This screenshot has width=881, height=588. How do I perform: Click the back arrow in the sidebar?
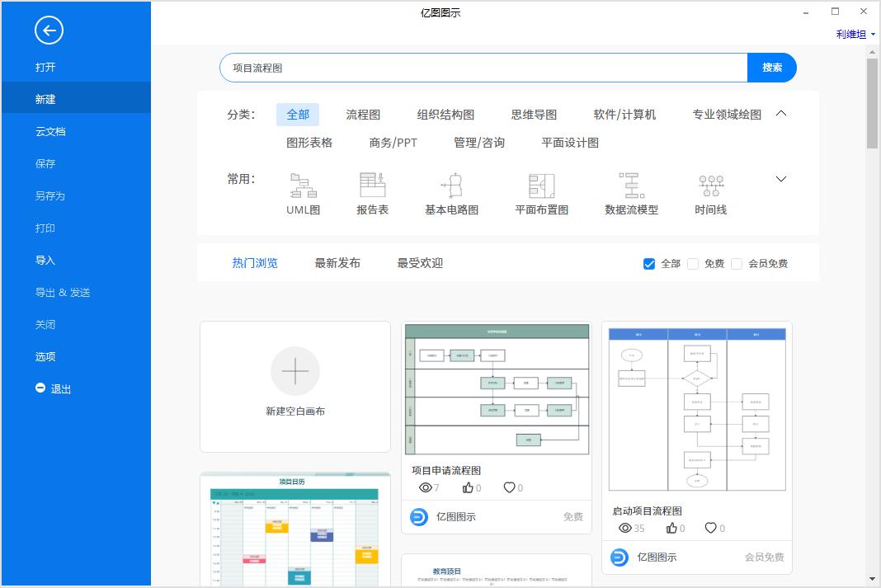point(49,31)
